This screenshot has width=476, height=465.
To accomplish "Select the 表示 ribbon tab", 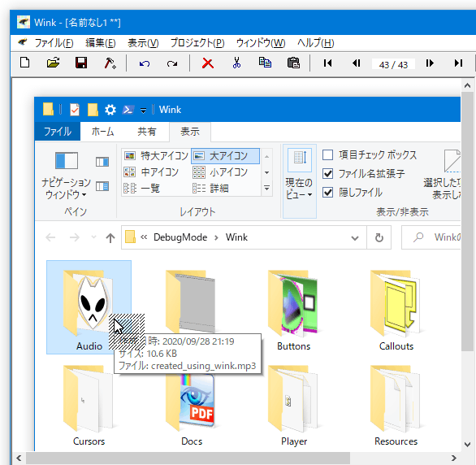I will [x=190, y=132].
